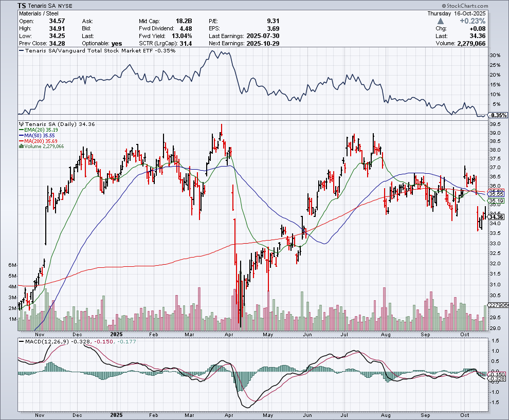
Task: Click the -0.35% value tag on axis
Action: click(x=498, y=115)
